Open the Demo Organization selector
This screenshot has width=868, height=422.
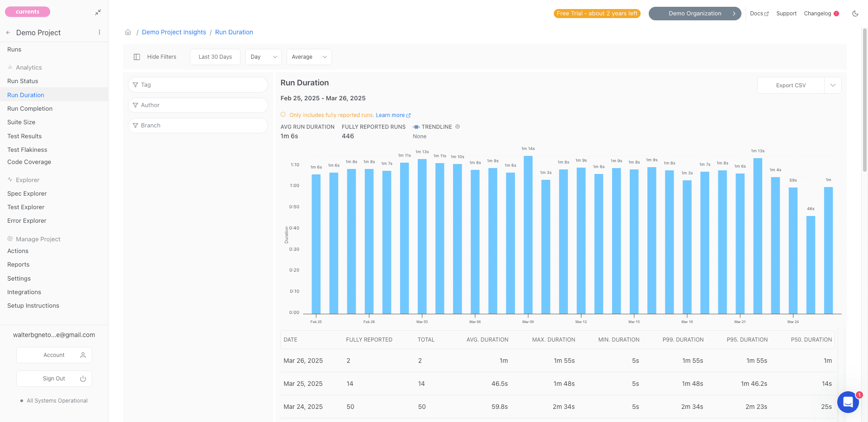click(x=695, y=14)
